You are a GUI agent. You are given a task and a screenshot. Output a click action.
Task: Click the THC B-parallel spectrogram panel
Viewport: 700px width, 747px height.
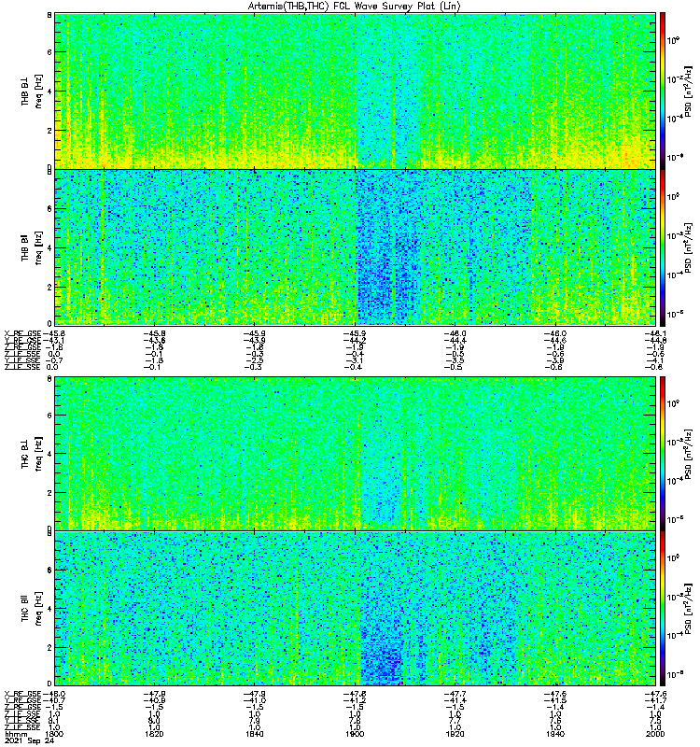tap(355, 609)
